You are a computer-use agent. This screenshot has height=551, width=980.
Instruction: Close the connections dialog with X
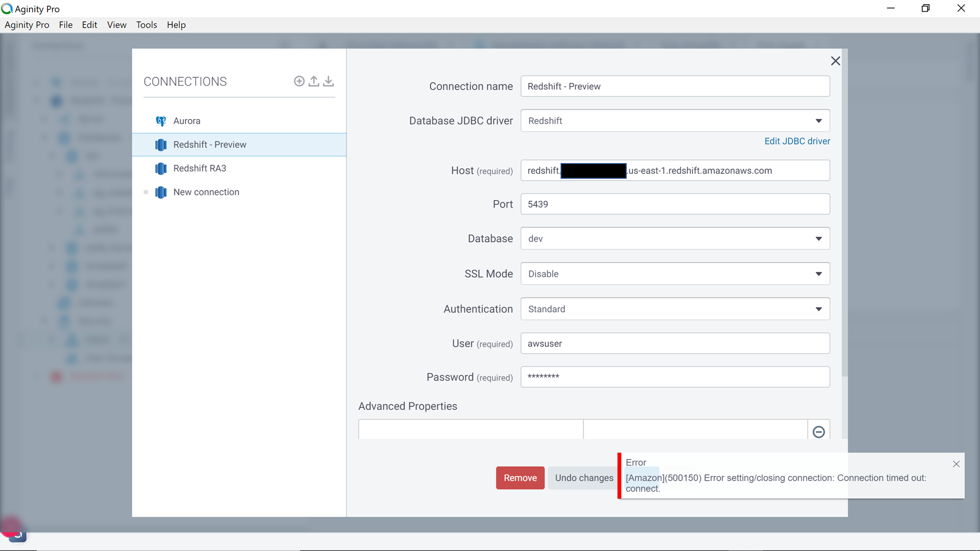click(x=835, y=61)
